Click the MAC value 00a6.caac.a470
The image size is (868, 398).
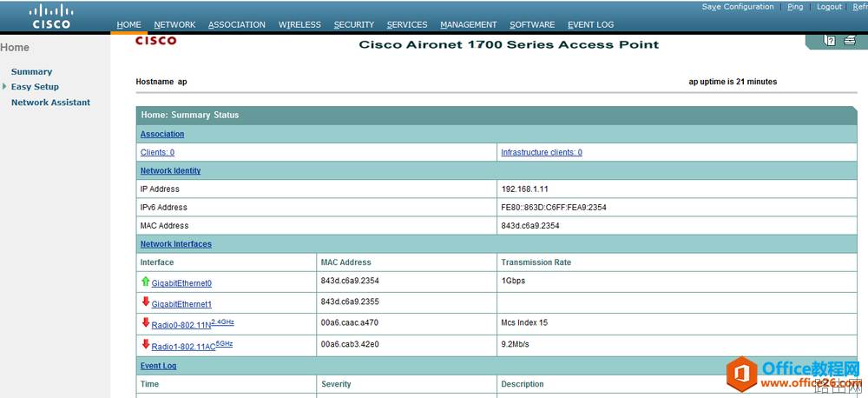point(349,322)
